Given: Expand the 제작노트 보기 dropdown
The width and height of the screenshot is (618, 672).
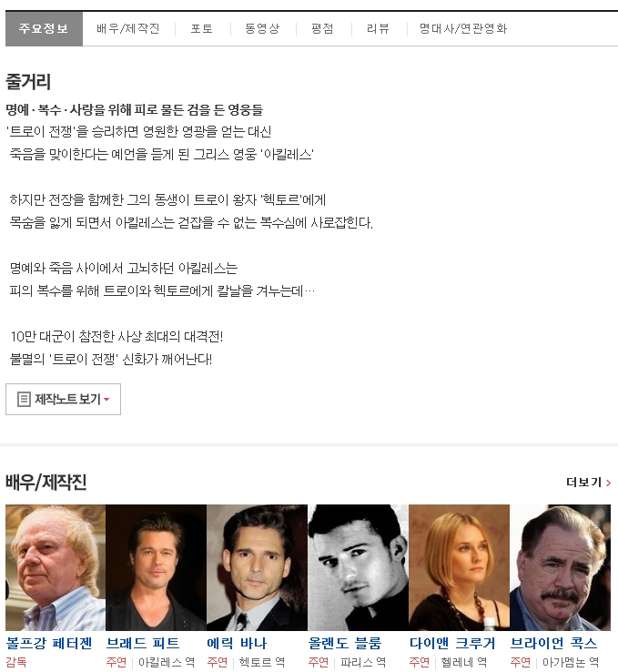Looking at the screenshot, I should [x=63, y=400].
